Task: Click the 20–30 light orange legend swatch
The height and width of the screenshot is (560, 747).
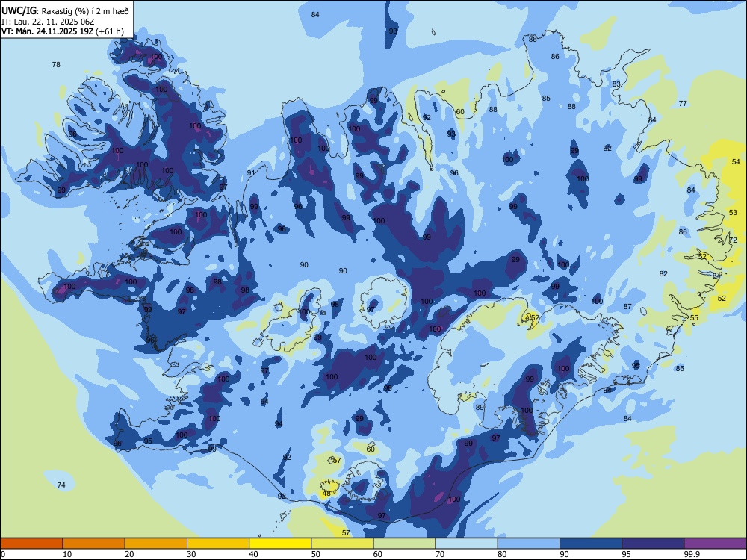Action: (x=156, y=544)
